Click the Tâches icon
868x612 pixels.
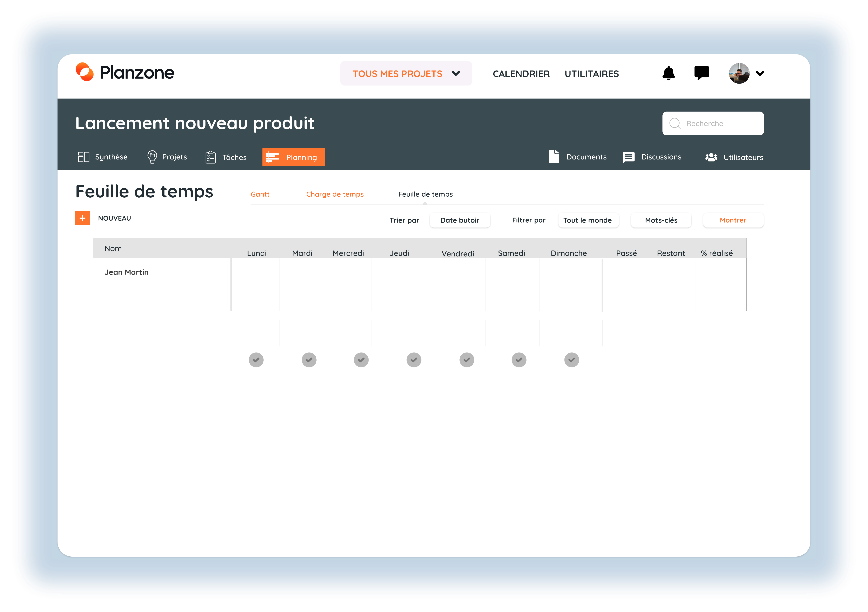coord(211,157)
